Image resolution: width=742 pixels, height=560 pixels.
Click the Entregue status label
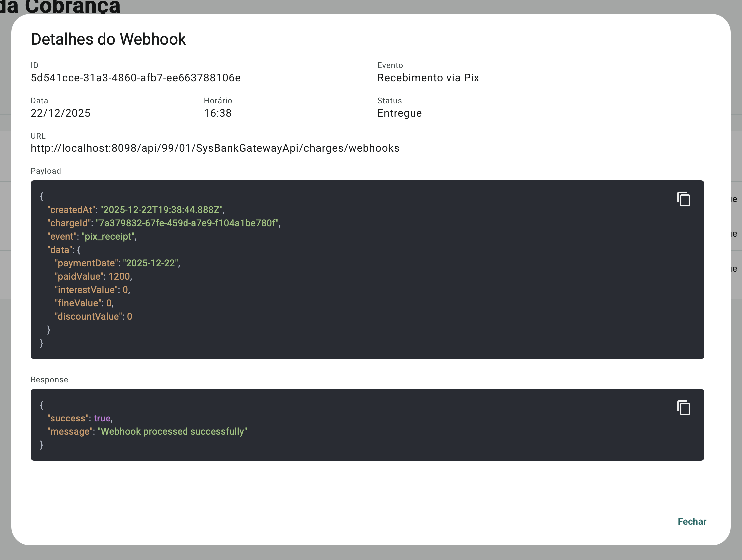pyautogui.click(x=399, y=113)
